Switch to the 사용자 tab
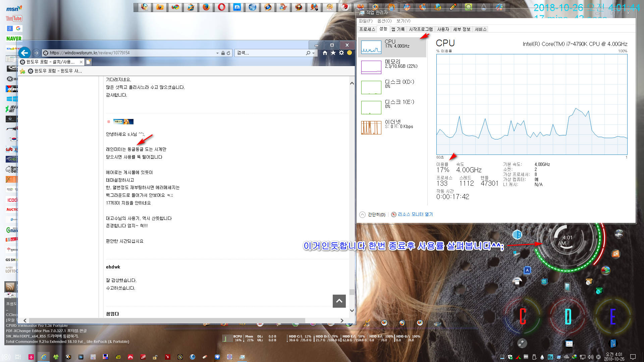644x362 pixels. (443, 29)
